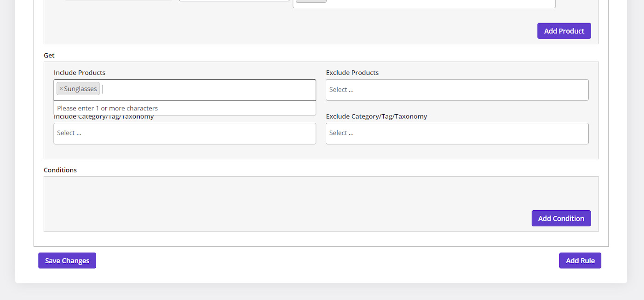This screenshot has width=644, height=300.
Task: Click the partially visible multi-select above Add Product
Action: pyautogui.click(x=437, y=4)
